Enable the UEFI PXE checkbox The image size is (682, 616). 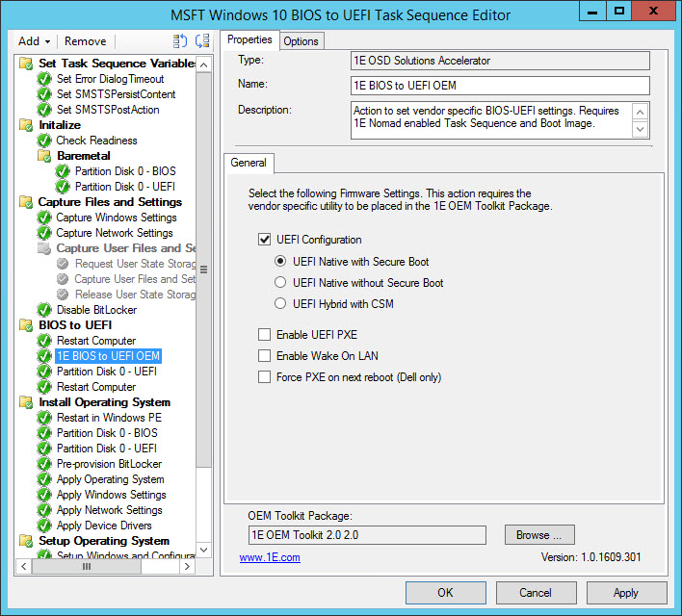point(265,334)
